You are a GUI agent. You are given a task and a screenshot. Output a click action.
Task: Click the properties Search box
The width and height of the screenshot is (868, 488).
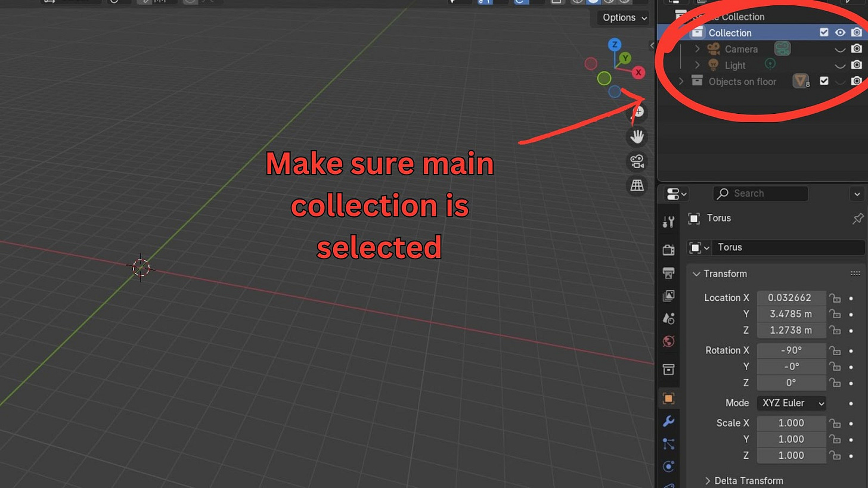pos(761,194)
